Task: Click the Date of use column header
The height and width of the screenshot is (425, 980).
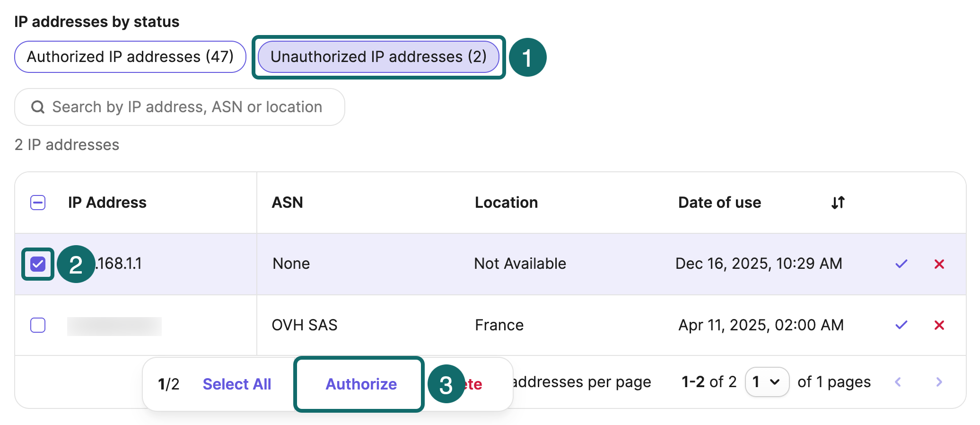Action: 719,203
